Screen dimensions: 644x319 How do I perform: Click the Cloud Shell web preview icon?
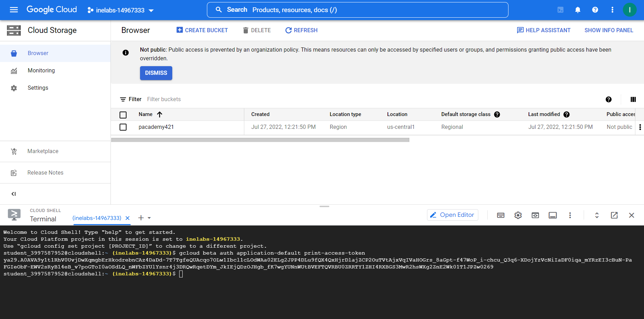click(535, 215)
